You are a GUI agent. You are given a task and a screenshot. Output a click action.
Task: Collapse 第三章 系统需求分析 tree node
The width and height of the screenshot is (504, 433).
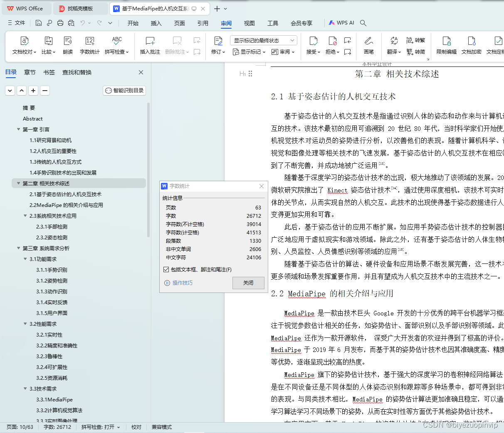[18, 248]
